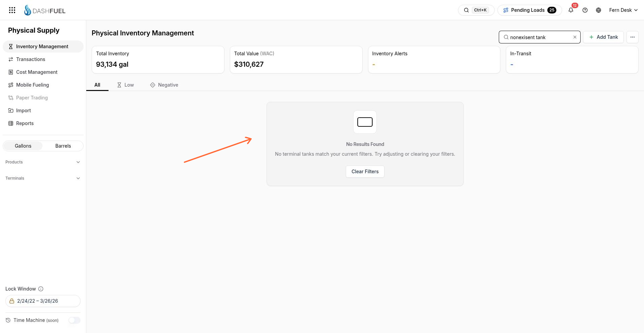Switch units to Gallons
Image resolution: width=644 pixels, height=333 pixels.
(x=23, y=146)
